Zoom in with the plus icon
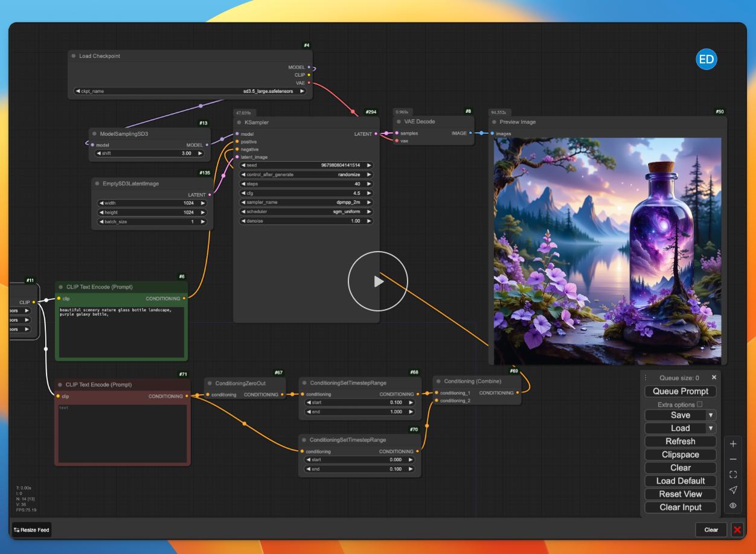 coord(733,444)
